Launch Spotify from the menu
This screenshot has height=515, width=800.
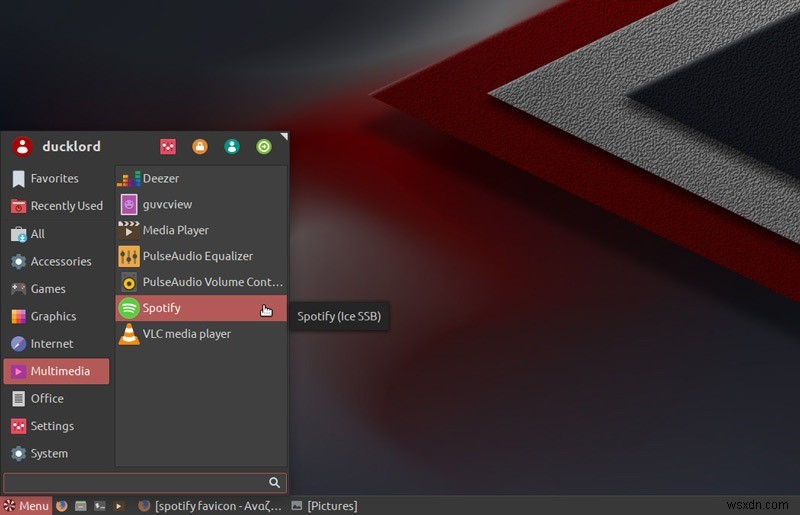[201, 308]
